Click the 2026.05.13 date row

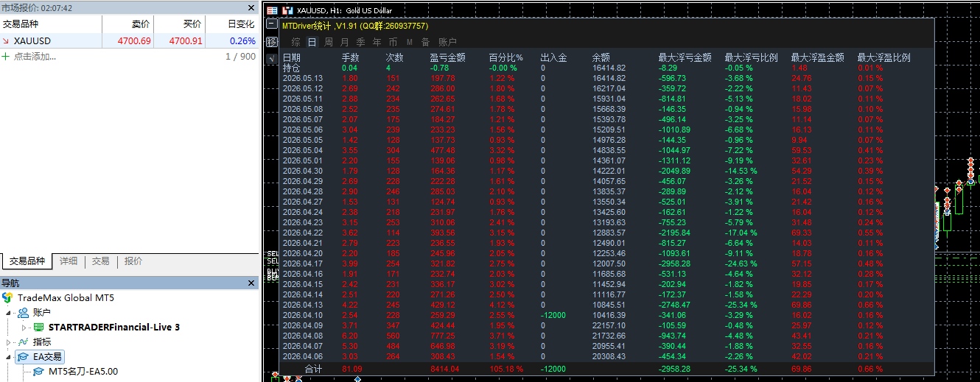tap(303, 78)
